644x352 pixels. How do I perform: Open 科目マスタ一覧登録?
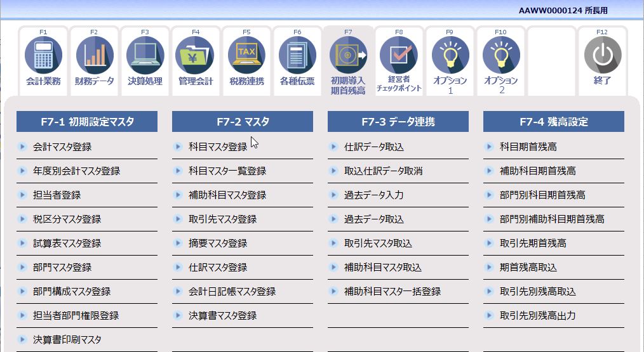pos(227,171)
